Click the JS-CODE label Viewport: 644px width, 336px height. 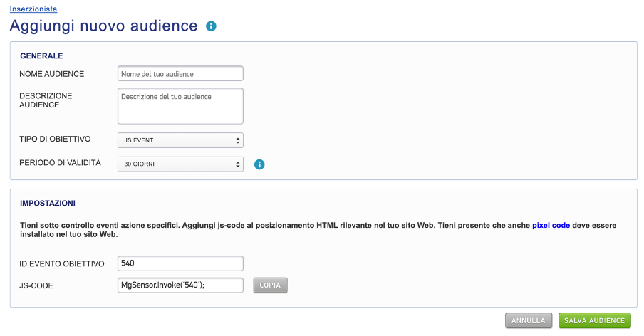(x=36, y=286)
